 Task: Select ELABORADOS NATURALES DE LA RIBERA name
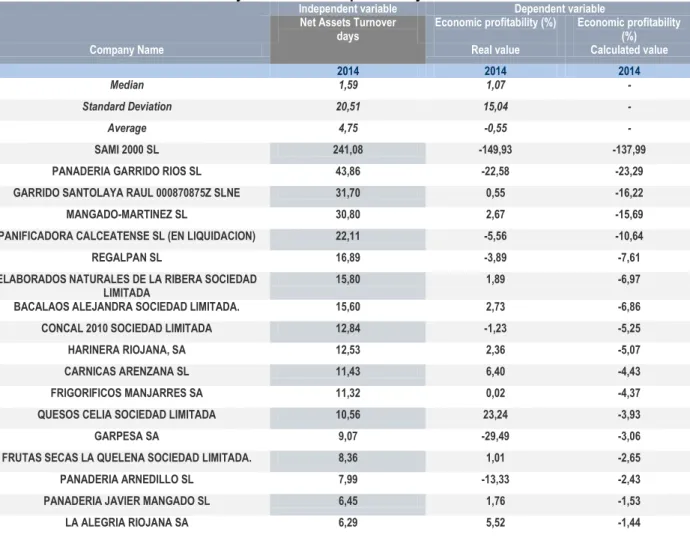128,285
